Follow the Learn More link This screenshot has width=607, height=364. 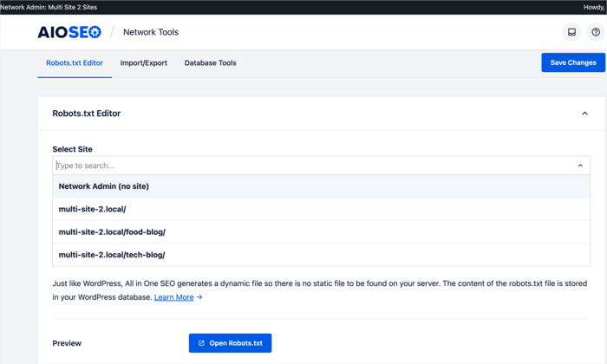pos(173,297)
